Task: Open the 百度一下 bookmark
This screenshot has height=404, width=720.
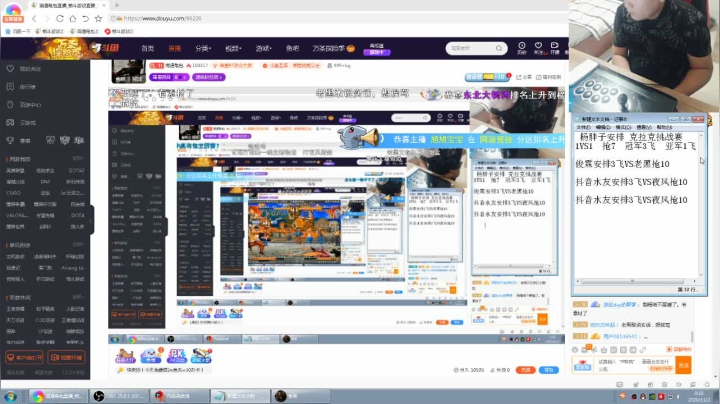Action: tap(17, 31)
